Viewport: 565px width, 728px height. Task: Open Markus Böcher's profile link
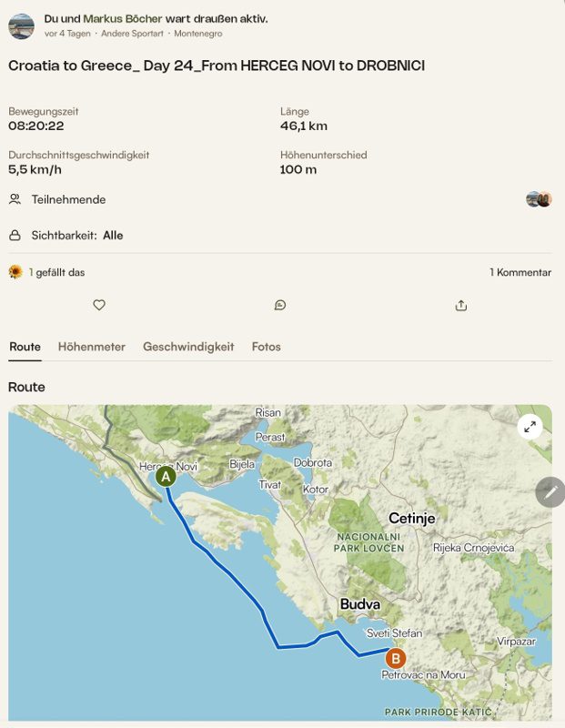(123, 19)
